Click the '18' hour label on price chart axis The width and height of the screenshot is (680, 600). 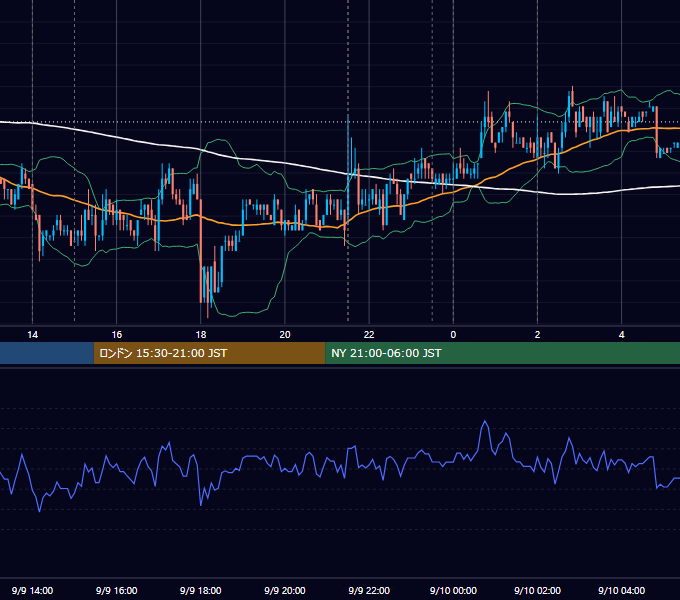coord(201,335)
